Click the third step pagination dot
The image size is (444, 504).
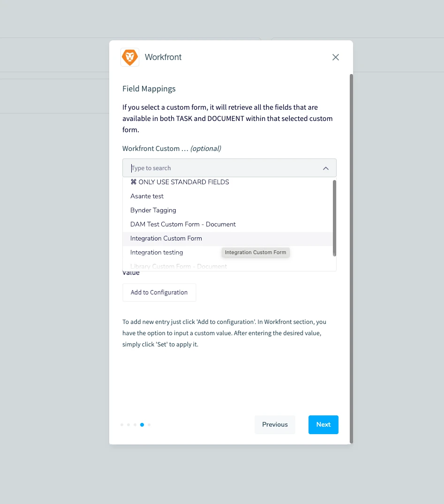point(135,425)
